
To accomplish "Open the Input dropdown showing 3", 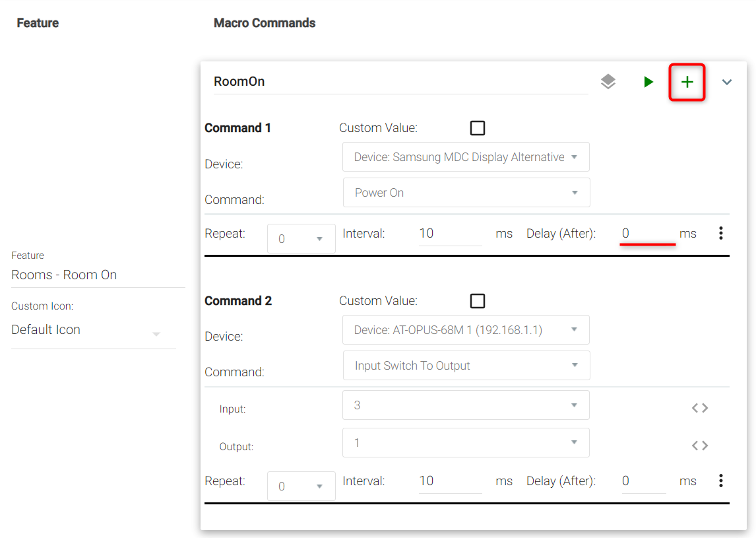I will (x=466, y=405).
